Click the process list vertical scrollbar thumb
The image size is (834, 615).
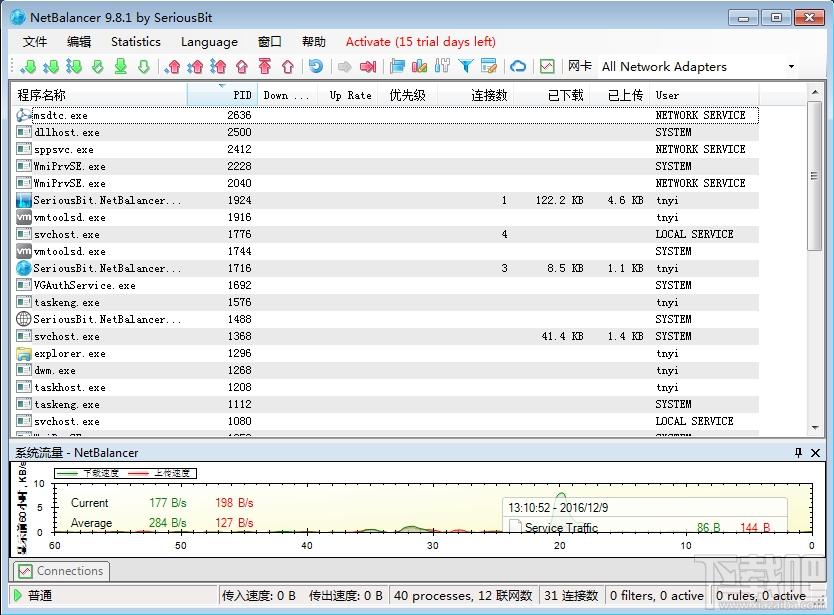click(814, 176)
